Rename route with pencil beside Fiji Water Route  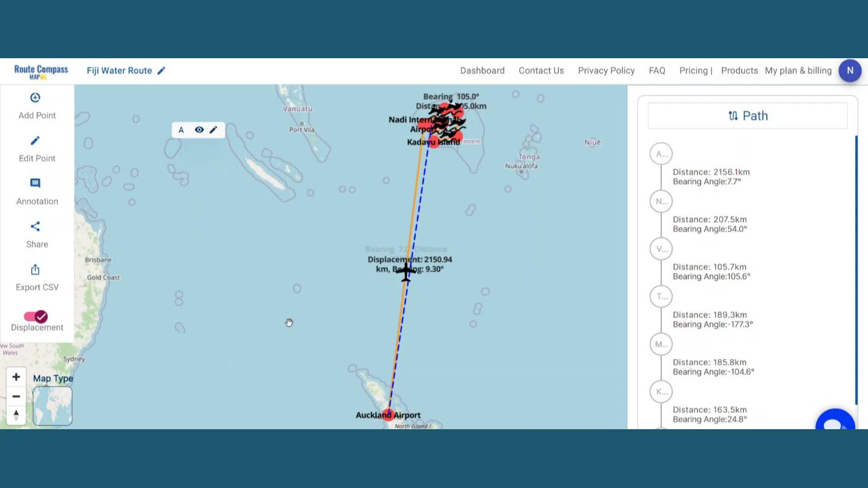[x=161, y=71]
